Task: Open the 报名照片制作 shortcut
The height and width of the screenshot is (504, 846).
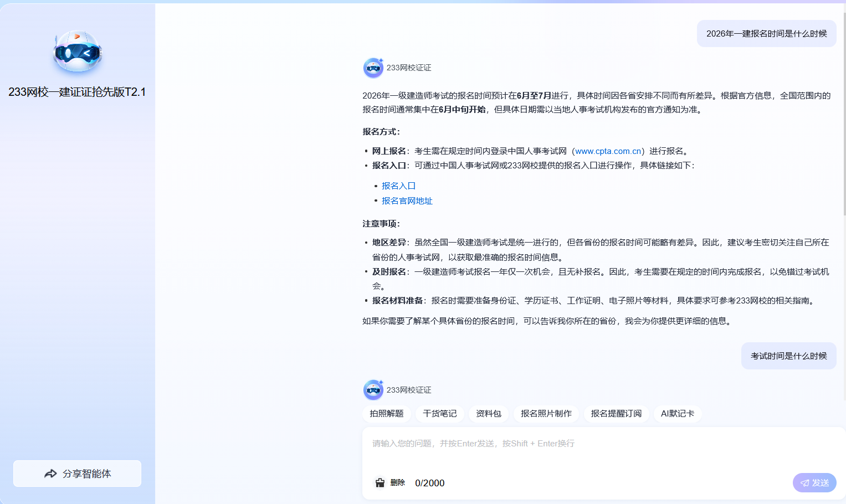Action: [x=546, y=414]
